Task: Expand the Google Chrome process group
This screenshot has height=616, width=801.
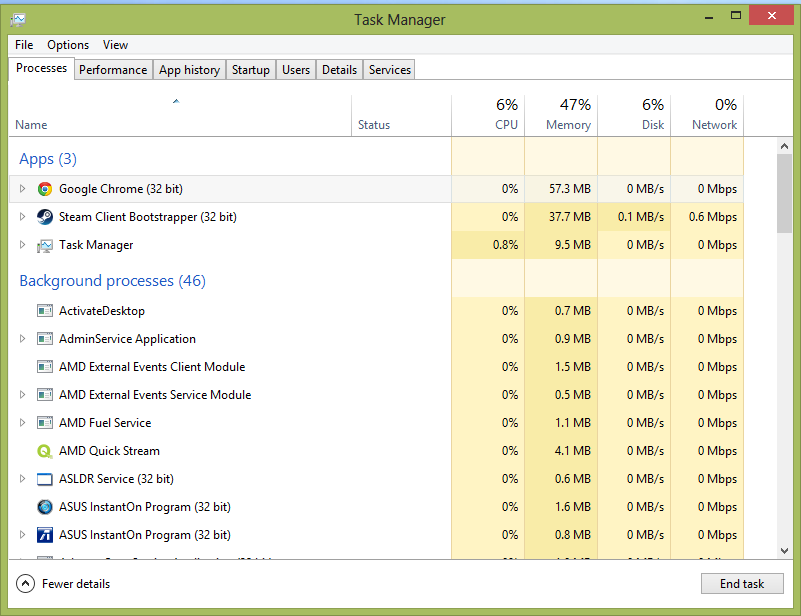Action: 22,189
